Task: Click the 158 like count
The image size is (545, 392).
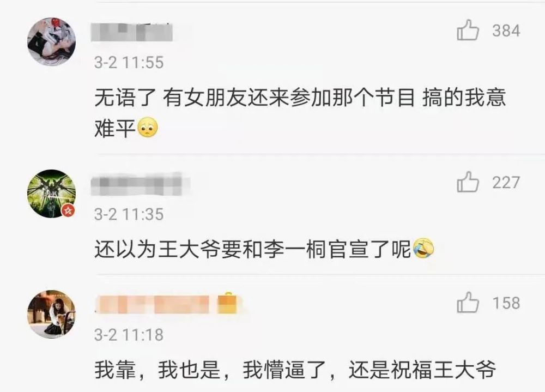Action: (506, 303)
